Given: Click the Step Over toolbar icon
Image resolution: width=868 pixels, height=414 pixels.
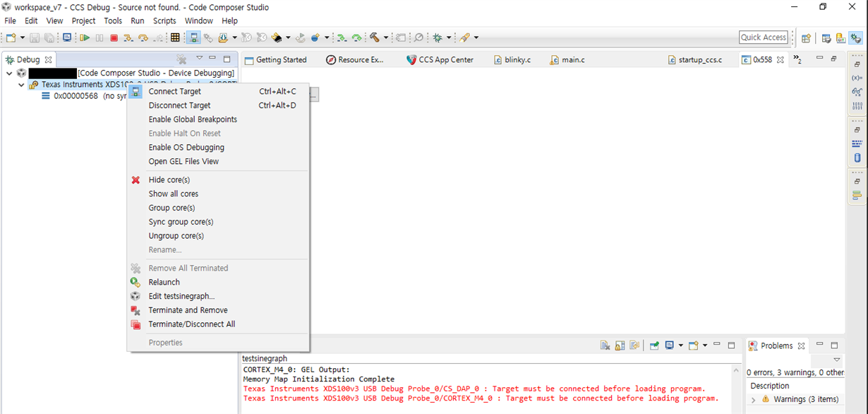Looking at the screenshot, I should (143, 37).
